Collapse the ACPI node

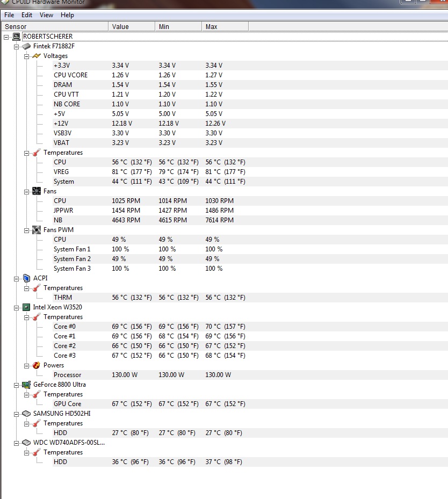(x=16, y=279)
